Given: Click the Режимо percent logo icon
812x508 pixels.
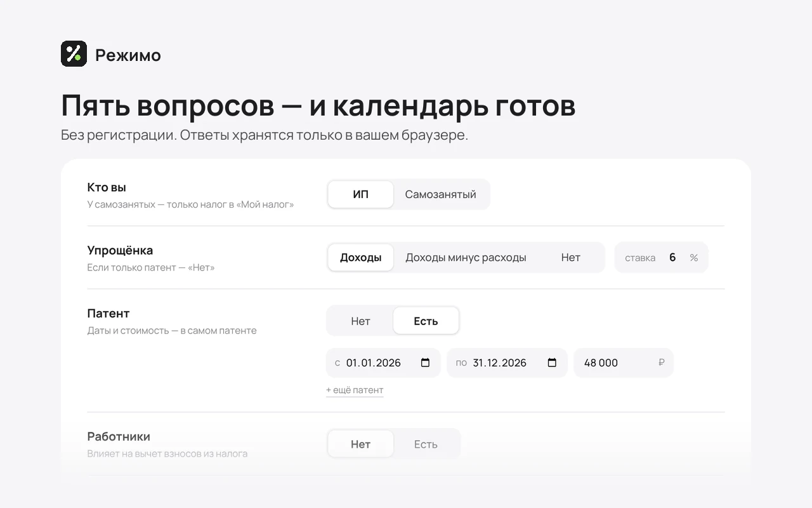Looking at the screenshot, I should tap(74, 54).
